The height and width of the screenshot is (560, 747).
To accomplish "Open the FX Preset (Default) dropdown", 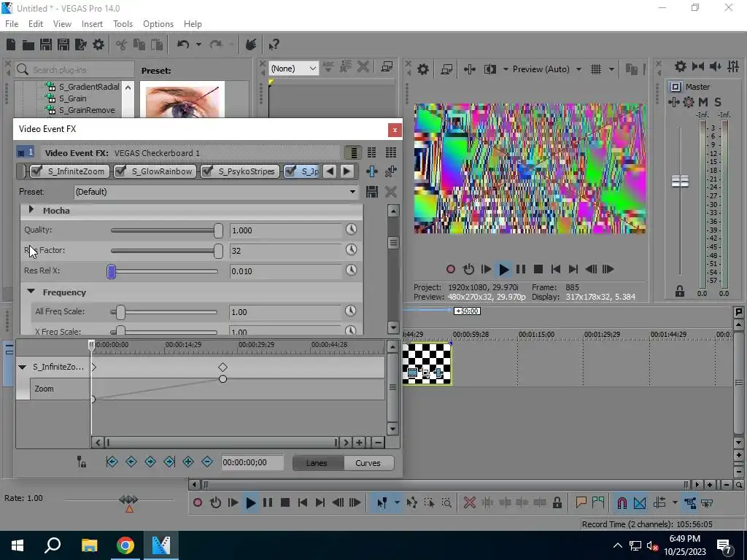I will point(216,192).
